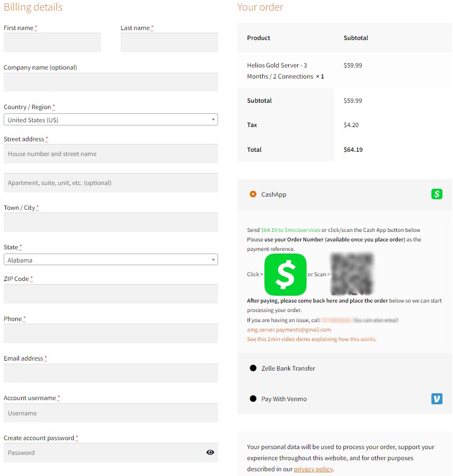
Task: Click the Cash App QR code image
Action: (352, 274)
